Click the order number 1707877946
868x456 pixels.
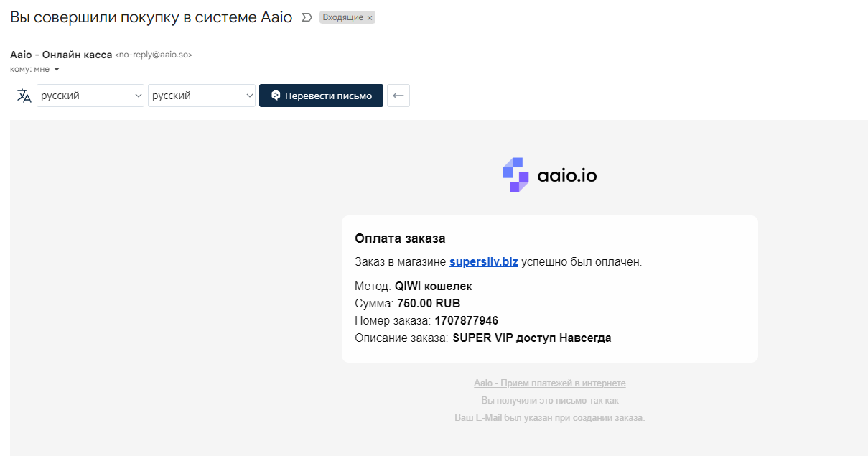(467, 320)
